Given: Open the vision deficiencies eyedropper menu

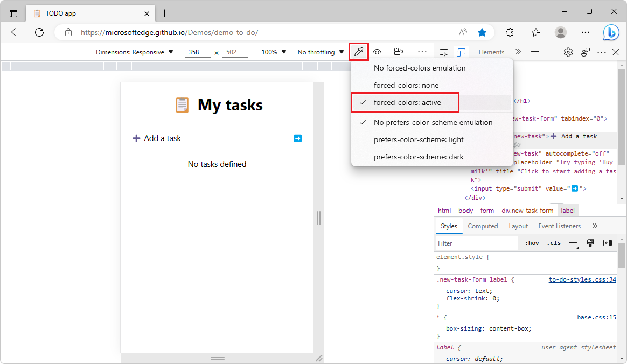Looking at the screenshot, I should 359,52.
